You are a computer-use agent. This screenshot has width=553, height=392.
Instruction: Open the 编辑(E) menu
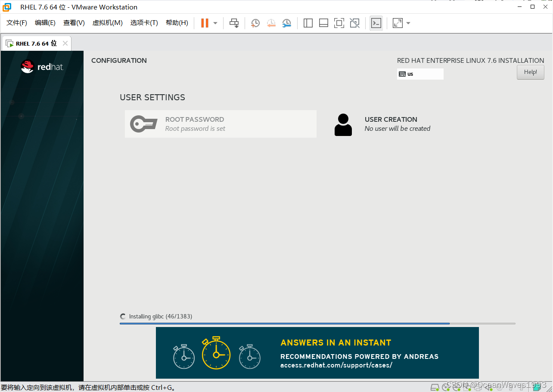pyautogui.click(x=45, y=23)
